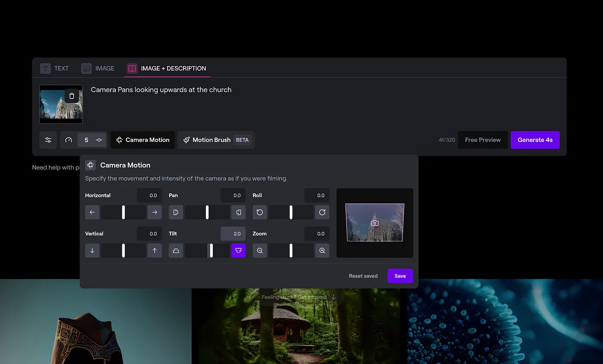Switch to the IMAGE tab
The image size is (603, 364).
(98, 68)
